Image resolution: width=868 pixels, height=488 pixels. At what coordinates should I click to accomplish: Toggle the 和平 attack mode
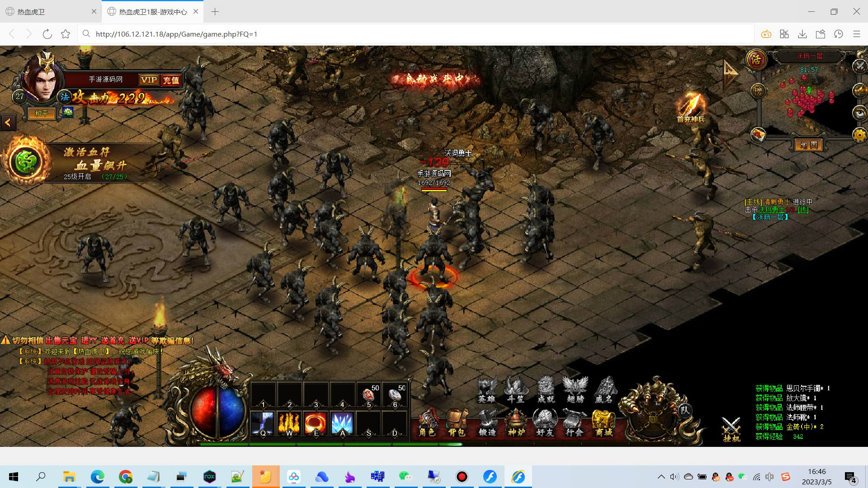coord(42,113)
